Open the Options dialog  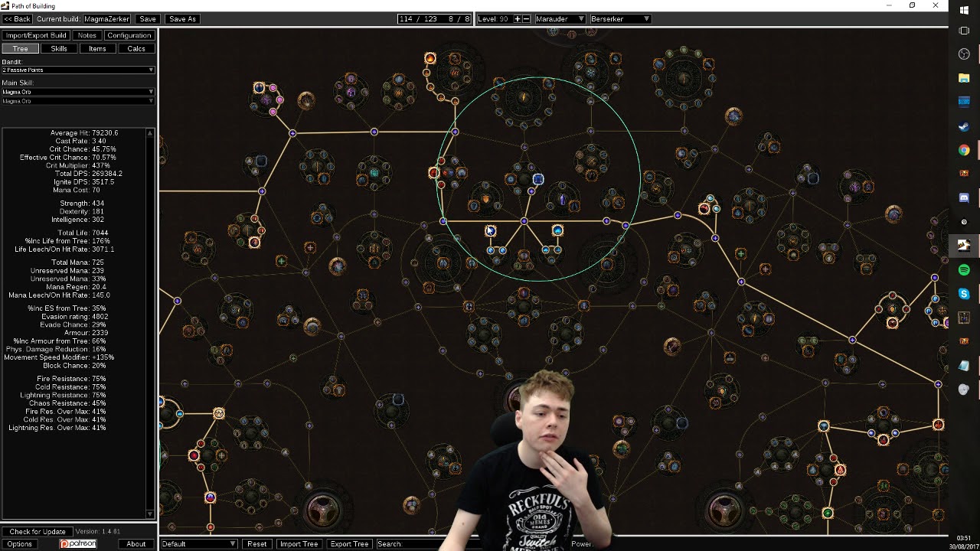[x=19, y=544]
